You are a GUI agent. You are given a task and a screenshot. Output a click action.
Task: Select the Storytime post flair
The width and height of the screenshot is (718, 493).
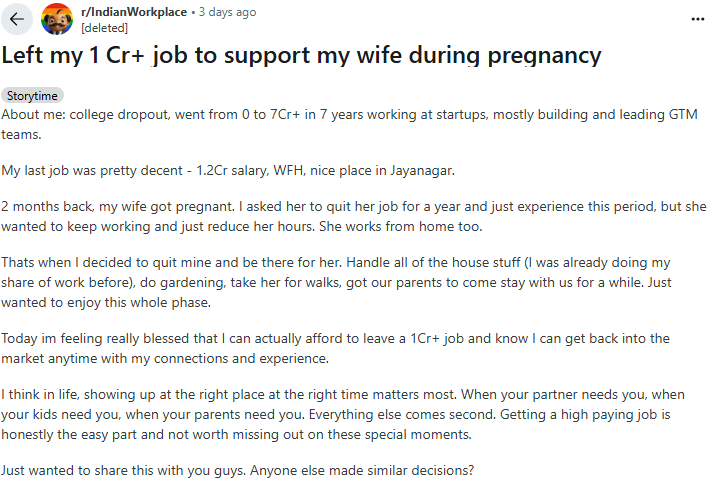32,96
